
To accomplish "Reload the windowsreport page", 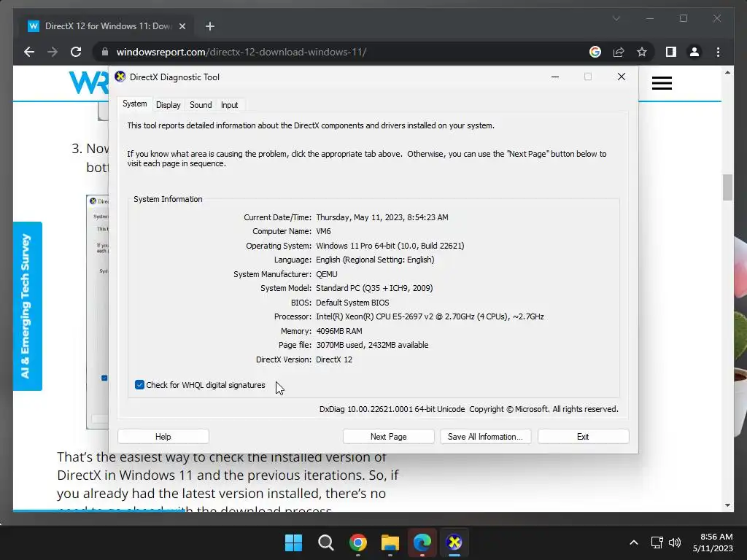I will tap(76, 52).
